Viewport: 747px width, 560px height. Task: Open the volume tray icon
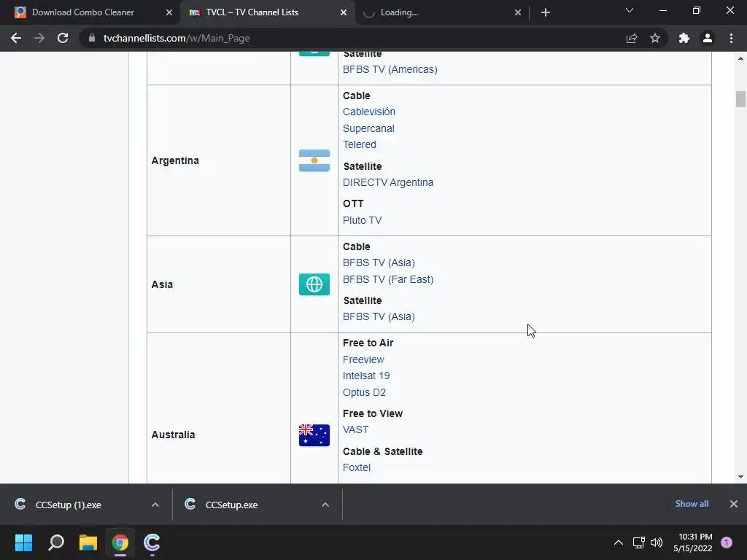[657, 542]
